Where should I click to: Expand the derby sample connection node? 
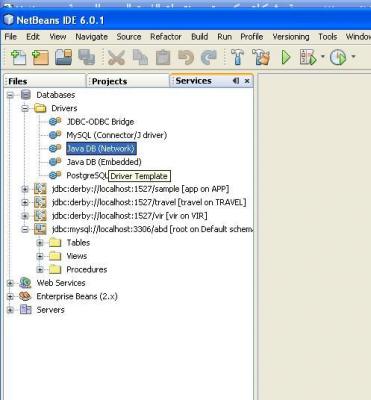tap(25, 189)
